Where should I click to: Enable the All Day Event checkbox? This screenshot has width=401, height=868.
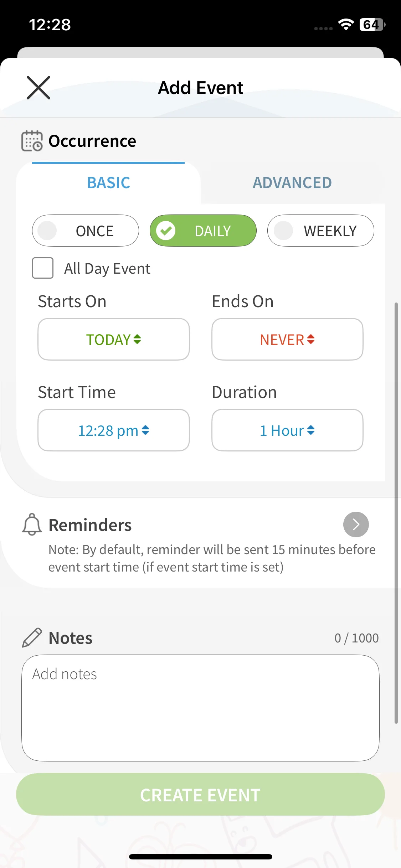tap(43, 268)
